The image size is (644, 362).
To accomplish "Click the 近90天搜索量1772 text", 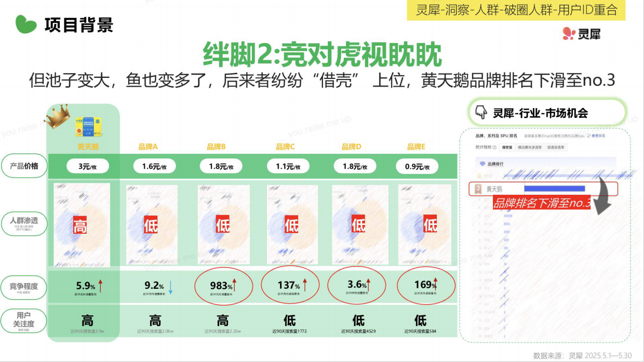I will click(x=291, y=331).
